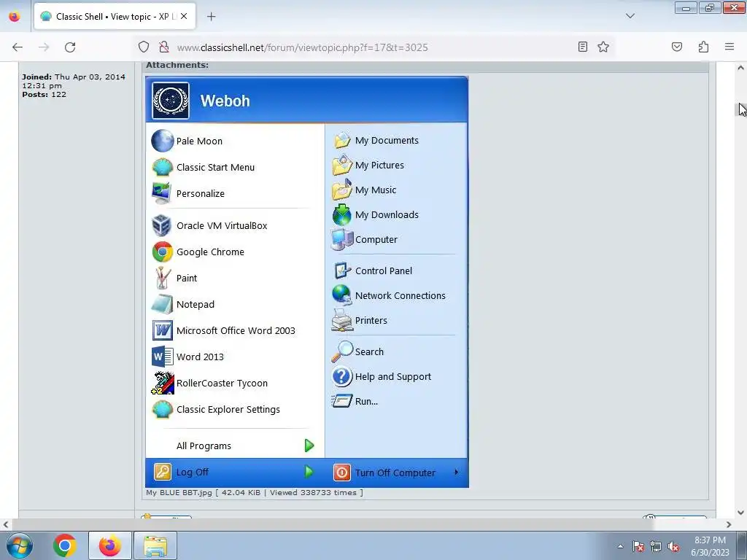Expand the Log Off green arrow
Viewport: 747px width, 560px height.
pos(309,472)
